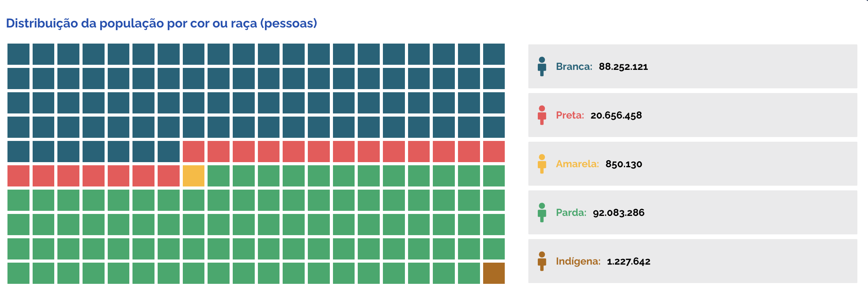Click the yellow Amarela person icon
Image resolution: width=868 pixels, height=296 pixels.
tap(542, 164)
